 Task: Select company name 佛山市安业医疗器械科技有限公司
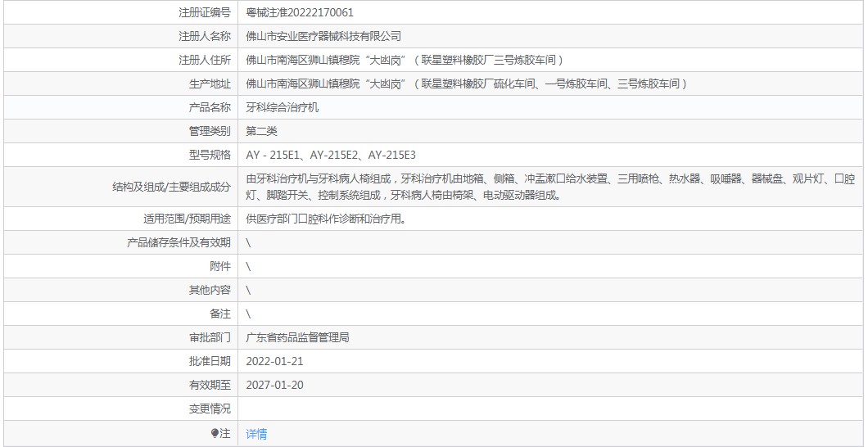323,36
